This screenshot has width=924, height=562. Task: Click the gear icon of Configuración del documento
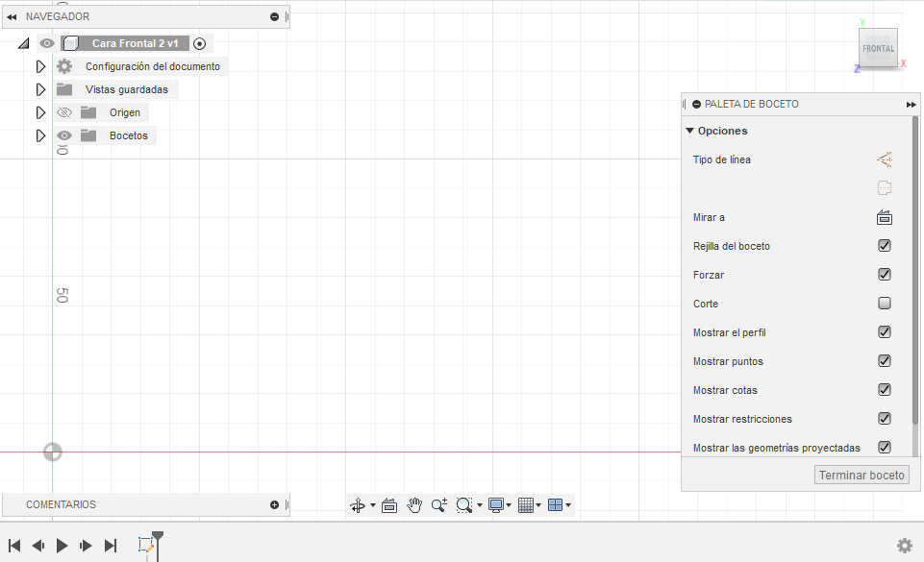coord(64,66)
